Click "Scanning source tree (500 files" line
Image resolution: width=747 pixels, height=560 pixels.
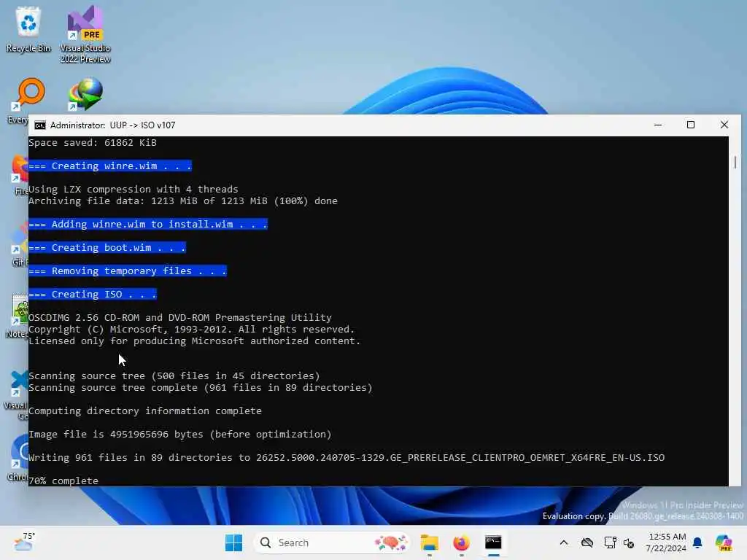coord(174,376)
